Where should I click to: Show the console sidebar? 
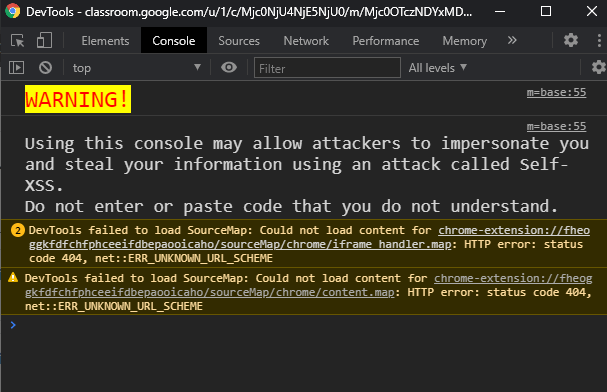17,68
